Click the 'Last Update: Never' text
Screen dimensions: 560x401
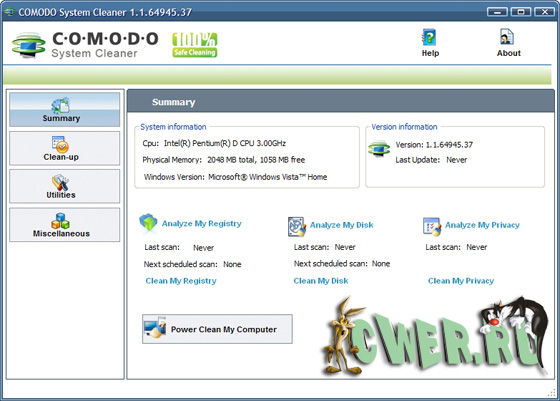(431, 160)
